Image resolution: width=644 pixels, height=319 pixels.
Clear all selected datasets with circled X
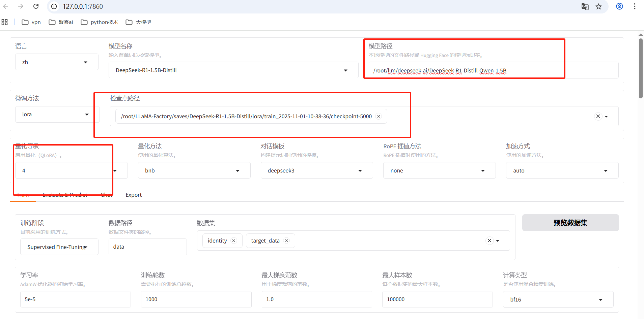click(489, 241)
